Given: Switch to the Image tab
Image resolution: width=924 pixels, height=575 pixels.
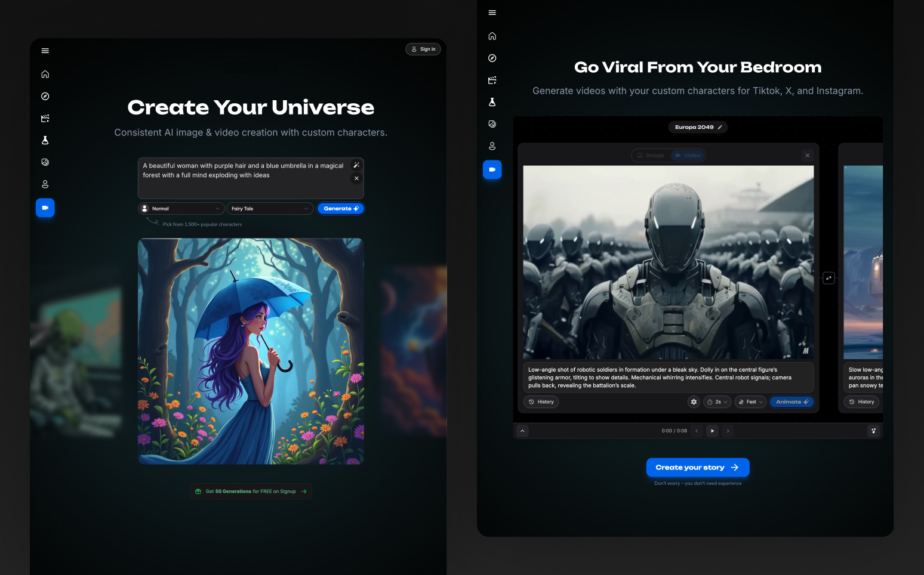Looking at the screenshot, I should pos(651,155).
